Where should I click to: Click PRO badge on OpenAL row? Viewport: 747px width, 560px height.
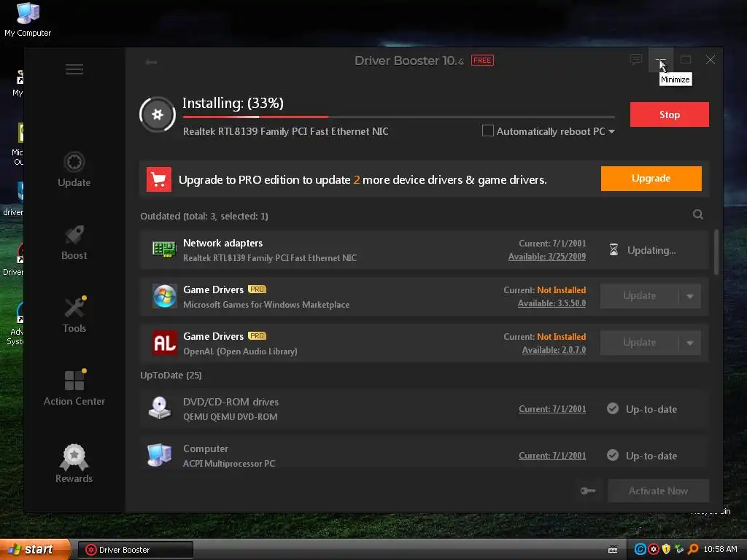point(258,335)
